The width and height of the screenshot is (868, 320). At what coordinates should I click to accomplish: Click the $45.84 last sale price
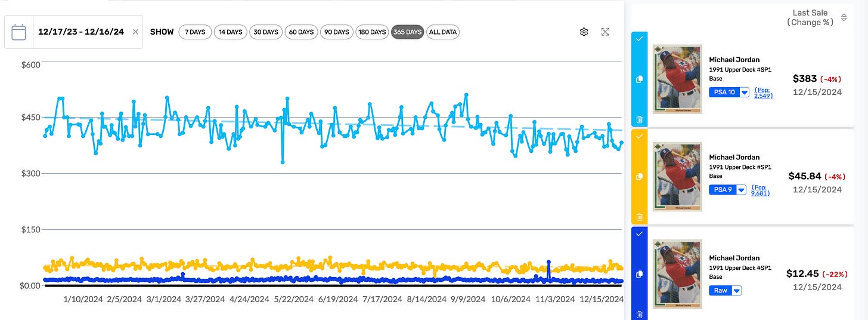click(805, 176)
